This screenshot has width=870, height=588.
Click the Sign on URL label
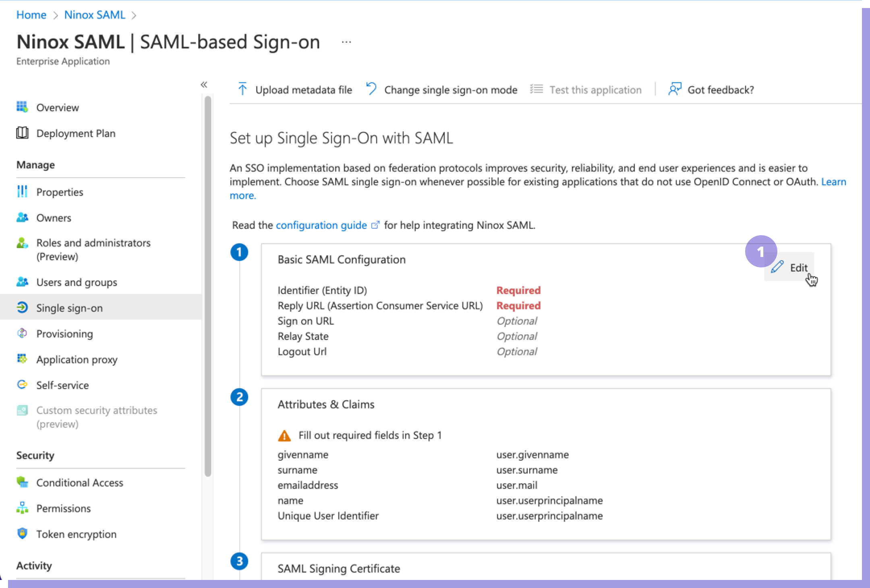(306, 321)
